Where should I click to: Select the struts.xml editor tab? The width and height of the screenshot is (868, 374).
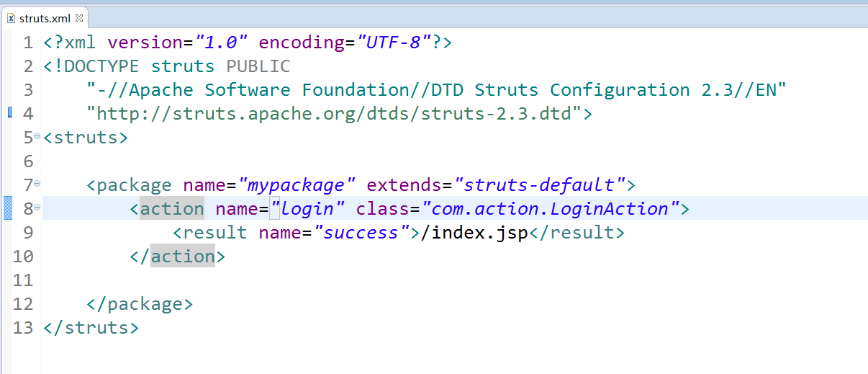coord(45,17)
